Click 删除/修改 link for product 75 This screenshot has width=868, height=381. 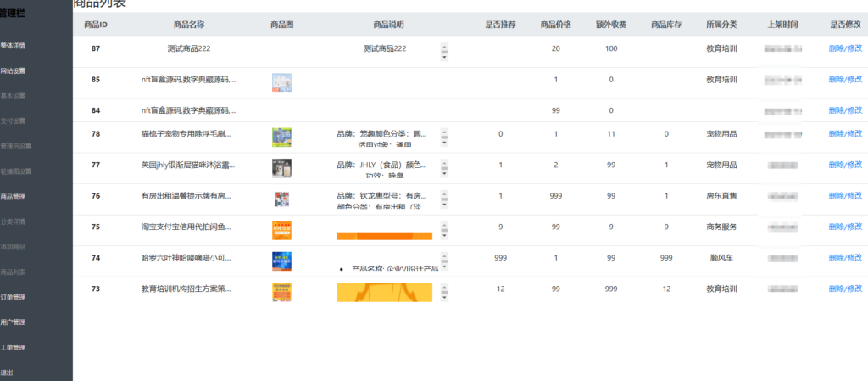pos(845,227)
